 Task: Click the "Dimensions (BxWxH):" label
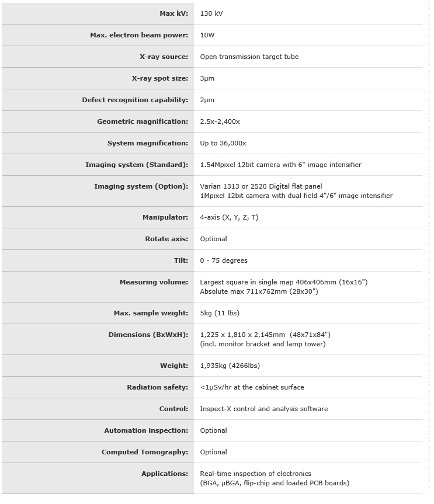tap(148, 335)
